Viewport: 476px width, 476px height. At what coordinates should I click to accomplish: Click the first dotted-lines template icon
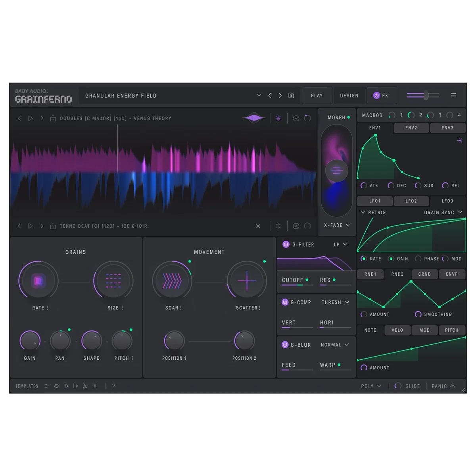coord(47,386)
